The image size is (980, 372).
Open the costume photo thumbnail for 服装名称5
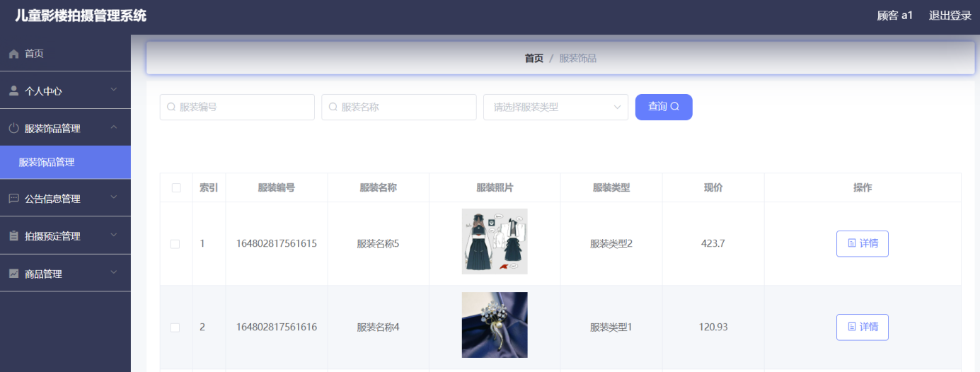pos(495,241)
